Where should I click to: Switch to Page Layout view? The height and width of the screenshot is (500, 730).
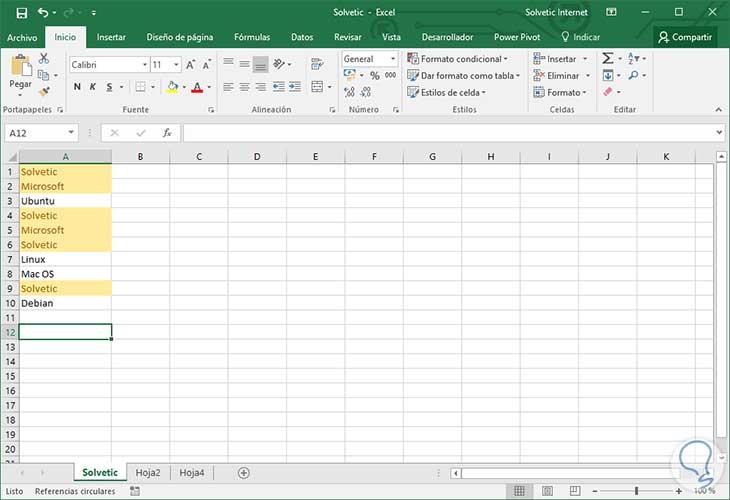pyautogui.click(x=547, y=491)
